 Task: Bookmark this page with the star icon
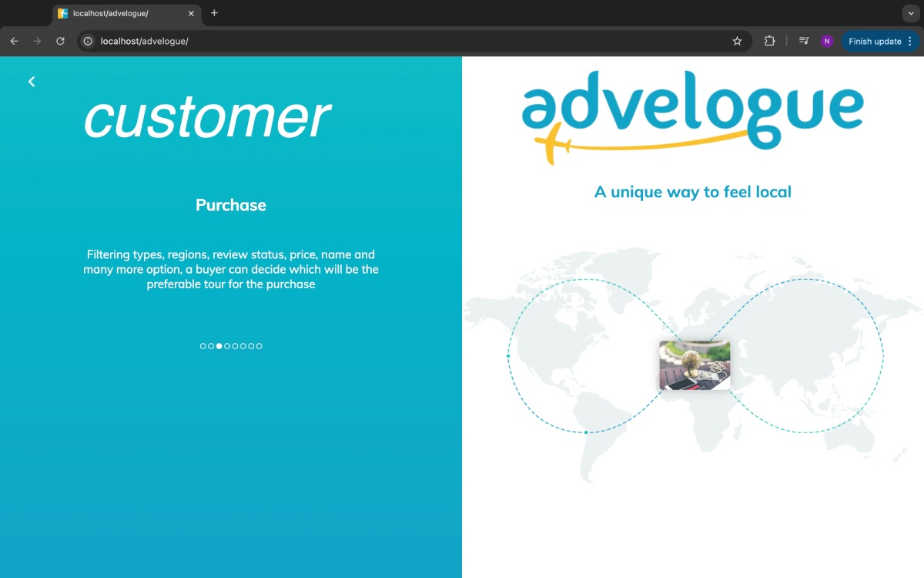point(737,41)
